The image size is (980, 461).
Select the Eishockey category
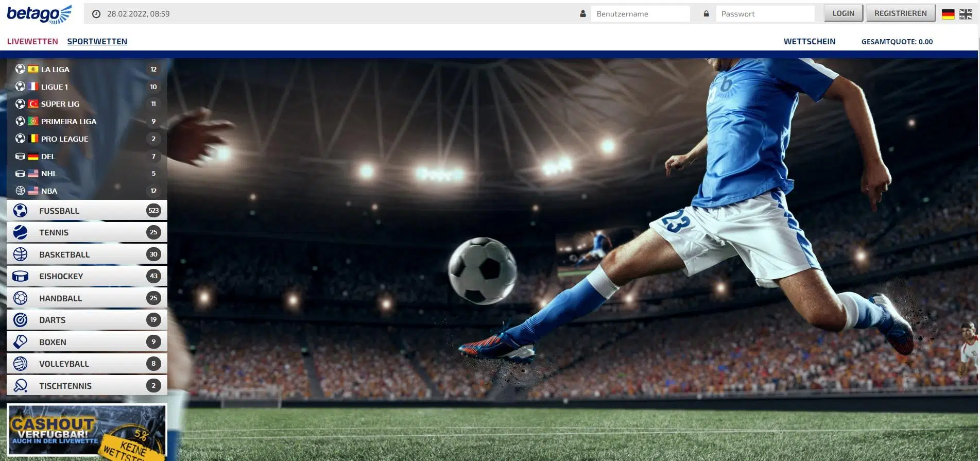(87, 276)
